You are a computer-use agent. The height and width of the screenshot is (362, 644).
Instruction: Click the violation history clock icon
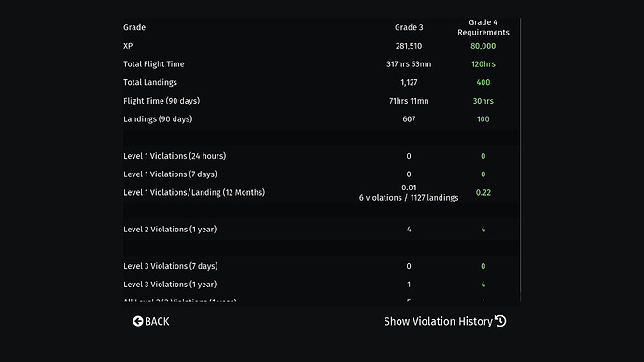point(500,321)
